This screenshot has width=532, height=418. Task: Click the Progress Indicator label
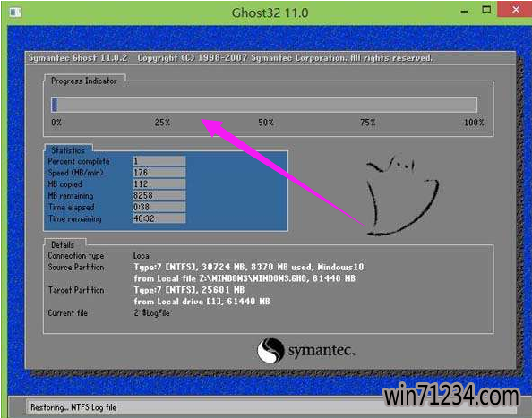pyautogui.click(x=84, y=81)
